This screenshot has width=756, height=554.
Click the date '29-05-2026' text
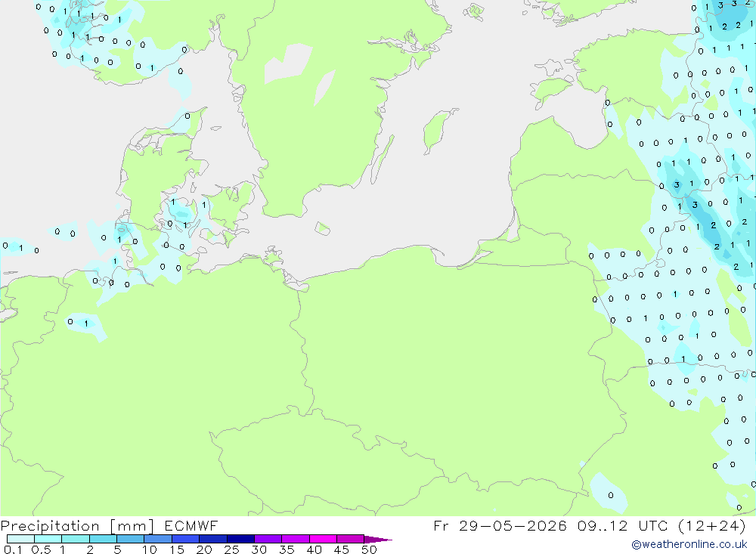[513, 525]
